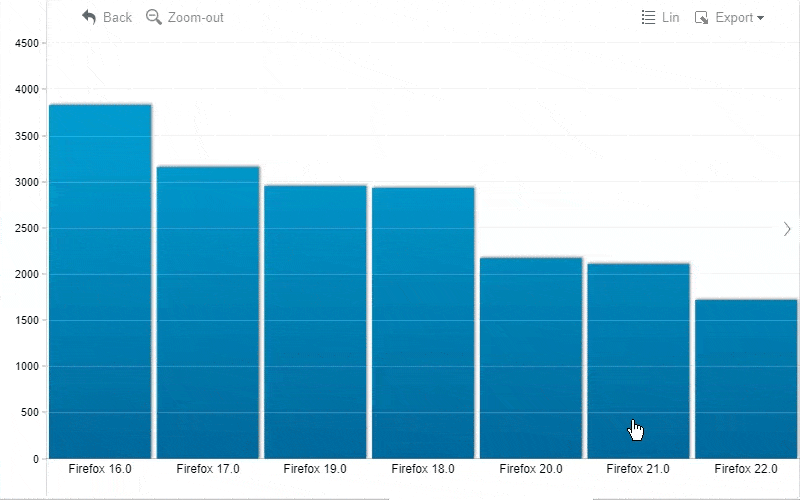The width and height of the screenshot is (800, 500).
Task: Click the Firefox 22.0 axis label
Action: click(746, 469)
